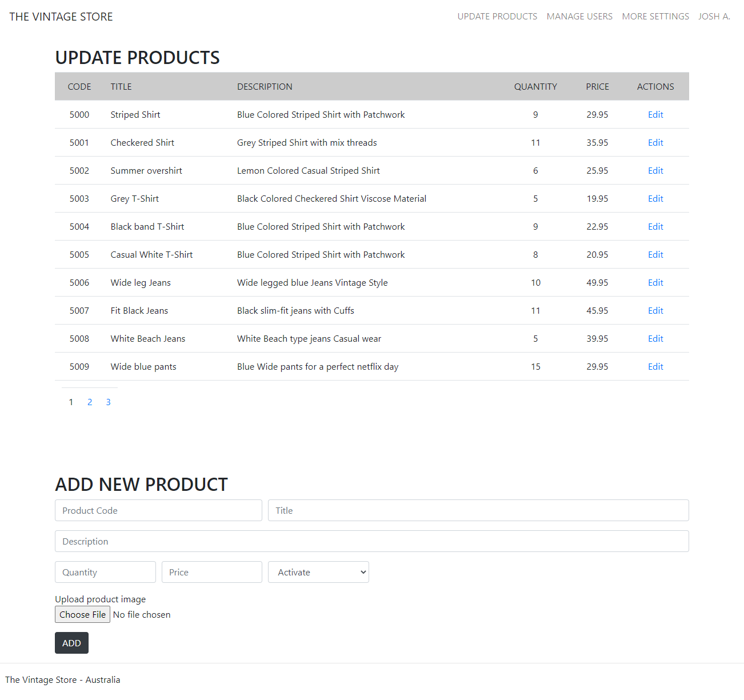Image resolution: width=744 pixels, height=700 pixels.
Task: Edit the Wide blue pants row
Action: 655,367
